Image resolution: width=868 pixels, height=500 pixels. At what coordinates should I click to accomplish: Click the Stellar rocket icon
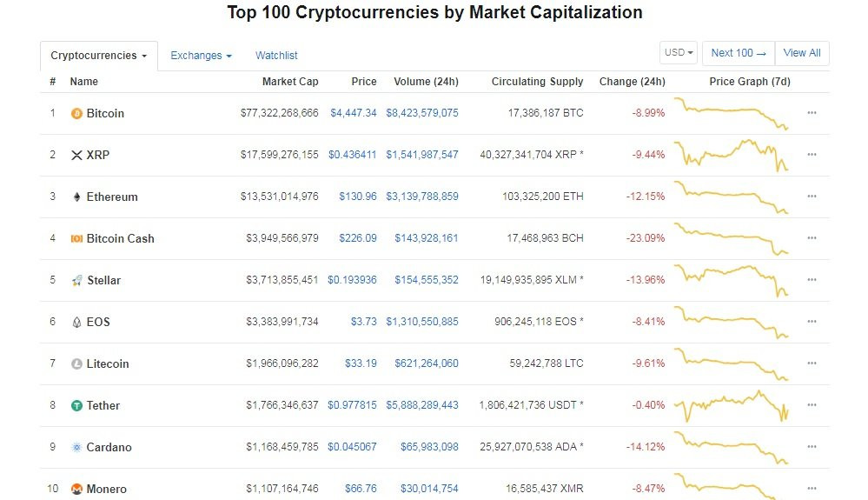pyautogui.click(x=76, y=281)
